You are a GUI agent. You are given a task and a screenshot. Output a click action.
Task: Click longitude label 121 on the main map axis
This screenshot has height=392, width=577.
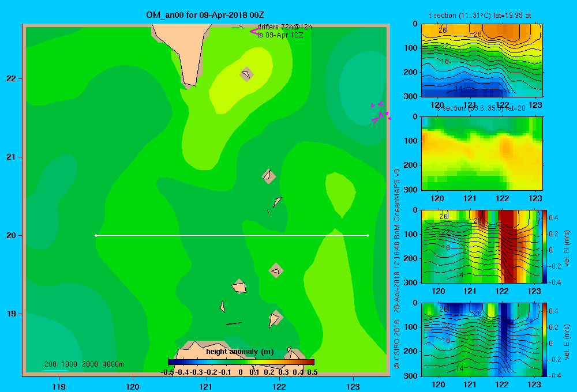point(206,386)
